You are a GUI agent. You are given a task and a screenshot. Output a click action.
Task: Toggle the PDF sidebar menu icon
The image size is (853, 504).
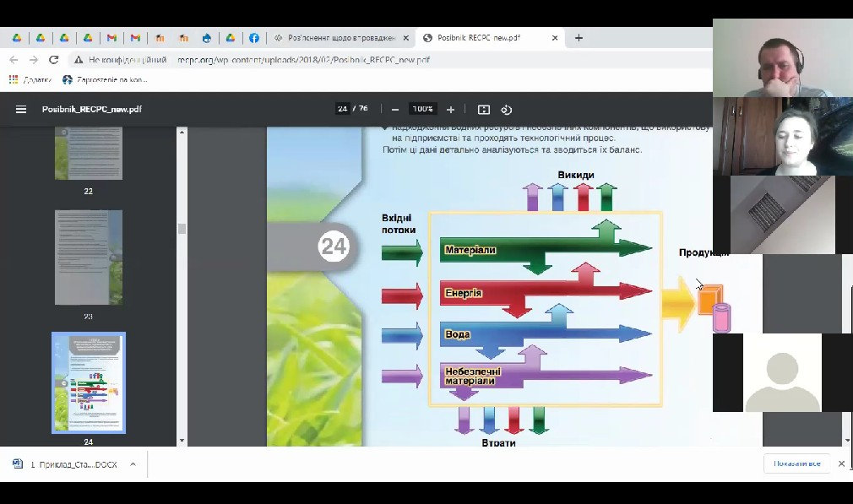21,110
